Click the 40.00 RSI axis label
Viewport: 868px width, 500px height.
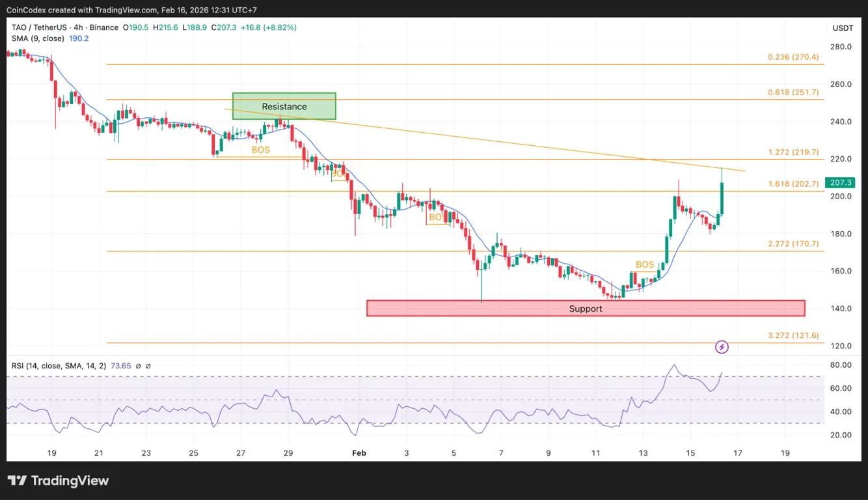click(841, 411)
